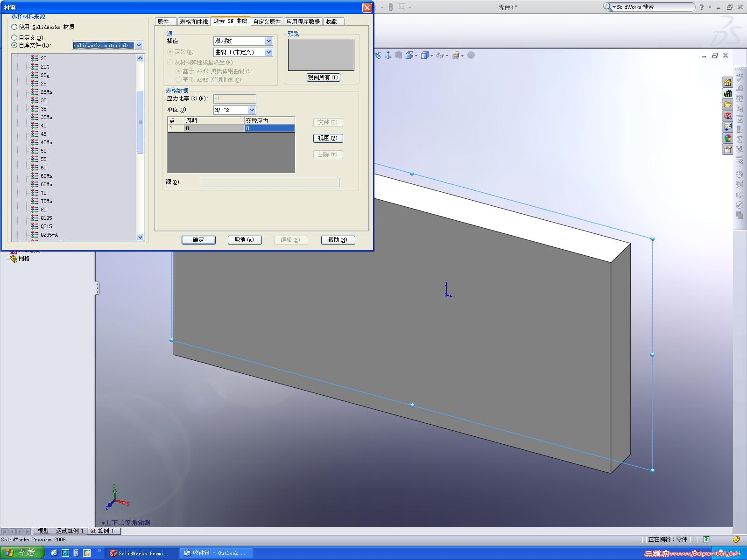This screenshot has height=560, width=747.
Task: Click the gauge sensor icon on right toolbar
Action: point(740,174)
